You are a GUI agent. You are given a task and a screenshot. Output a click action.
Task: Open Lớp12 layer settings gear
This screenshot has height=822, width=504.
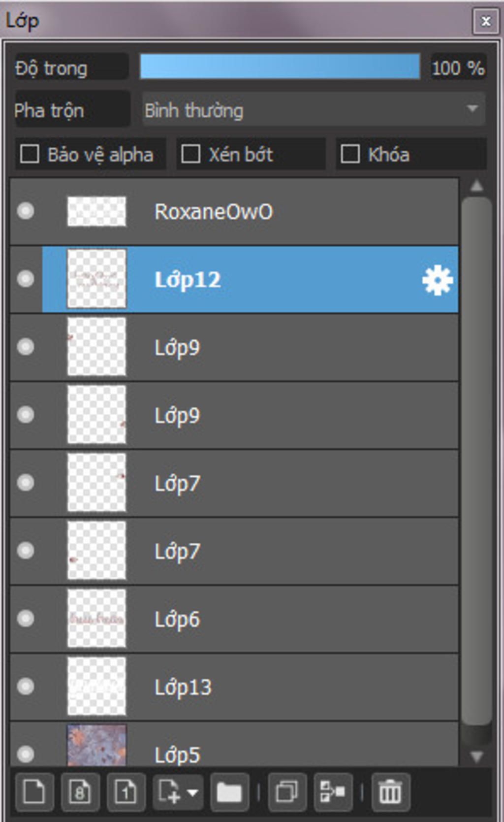tap(437, 280)
